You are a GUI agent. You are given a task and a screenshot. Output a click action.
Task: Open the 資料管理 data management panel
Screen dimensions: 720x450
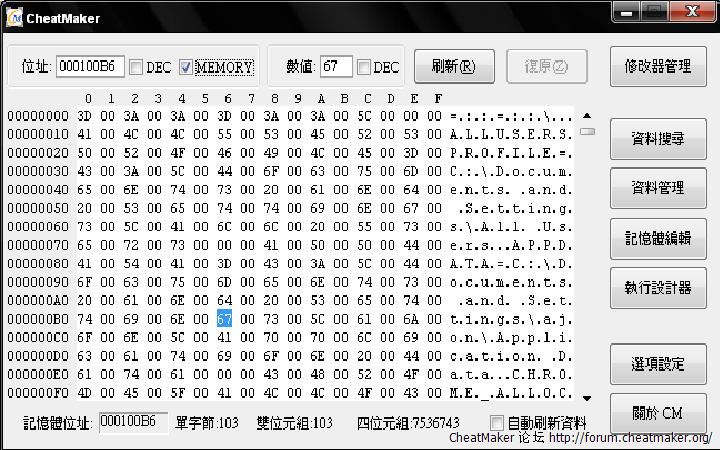click(658, 188)
